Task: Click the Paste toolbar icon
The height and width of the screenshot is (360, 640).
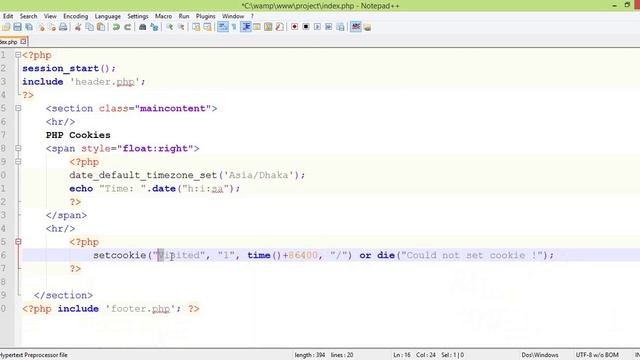Action: tap(101, 27)
